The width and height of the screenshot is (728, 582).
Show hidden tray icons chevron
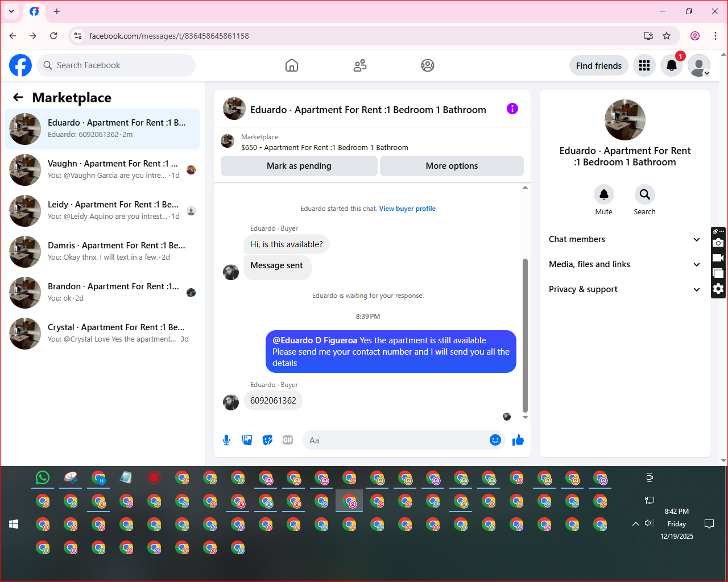636,523
